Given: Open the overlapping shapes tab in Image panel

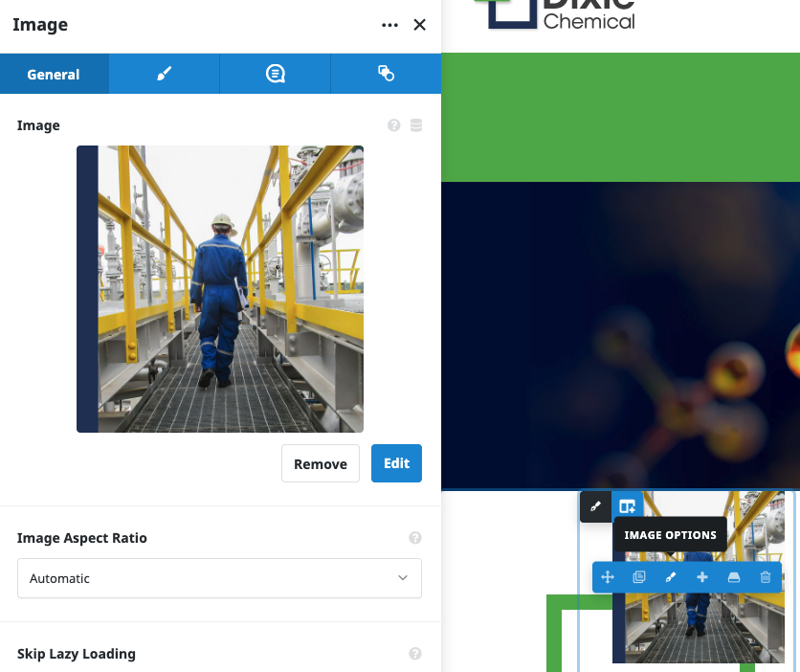Looking at the screenshot, I should 386,74.
